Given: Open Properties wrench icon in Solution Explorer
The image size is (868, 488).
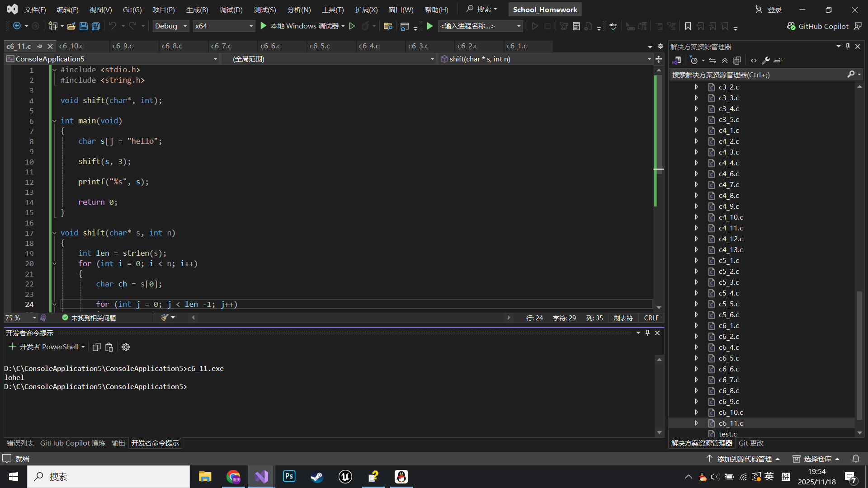Looking at the screenshot, I should 766,61.
